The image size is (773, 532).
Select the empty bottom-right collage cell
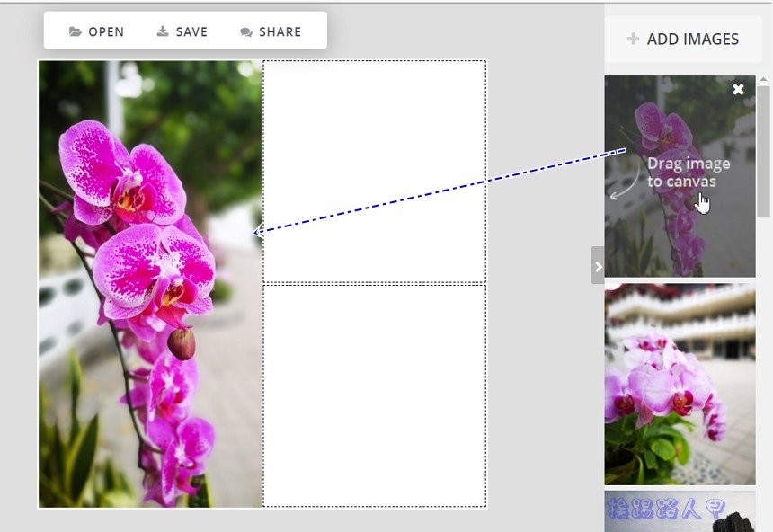[x=374, y=395]
